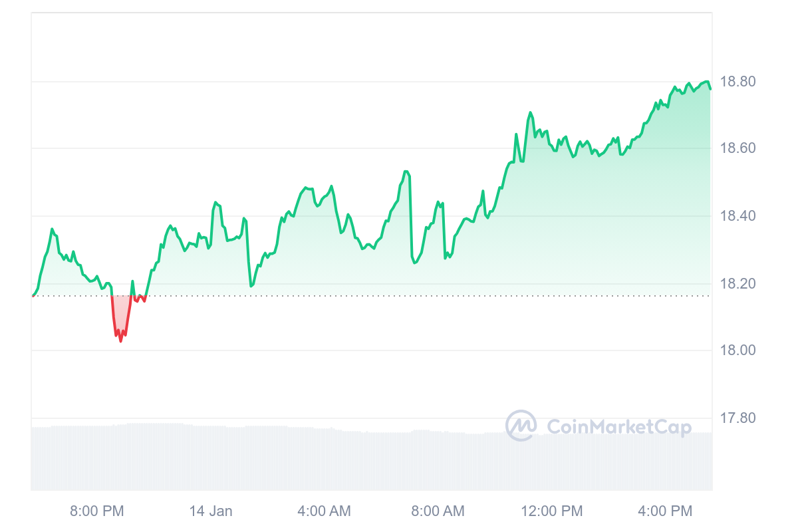Click the 18.00 price axis label
Image resolution: width=798 pixels, height=532 pixels.
738,350
